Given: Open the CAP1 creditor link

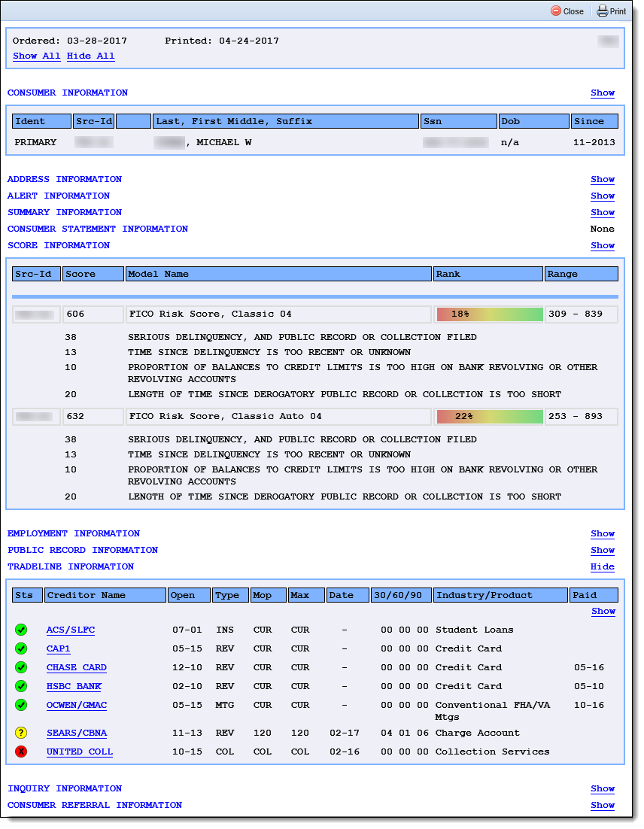Looking at the screenshot, I should coord(58,648).
